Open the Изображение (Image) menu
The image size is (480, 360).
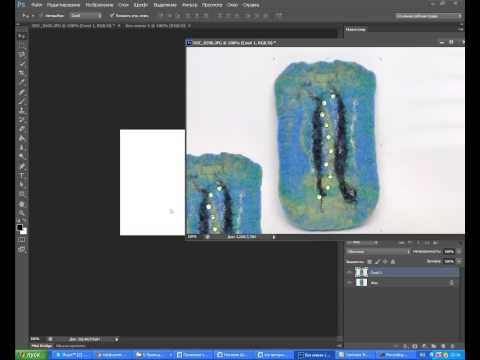coord(99,5)
